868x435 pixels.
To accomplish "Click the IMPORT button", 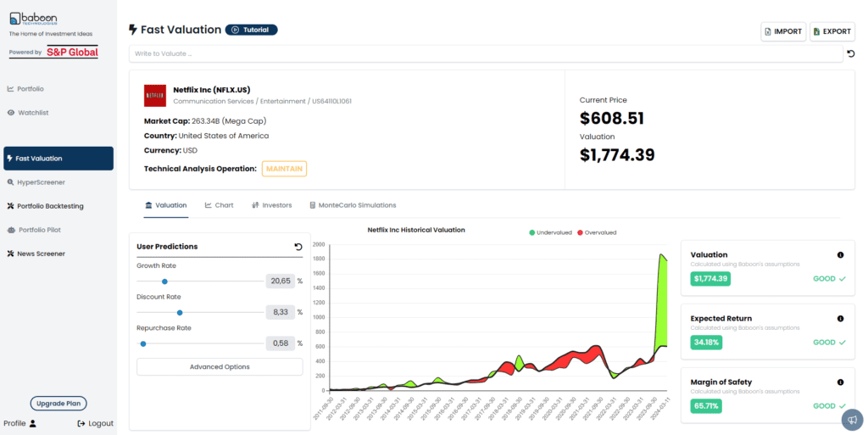I will [783, 31].
